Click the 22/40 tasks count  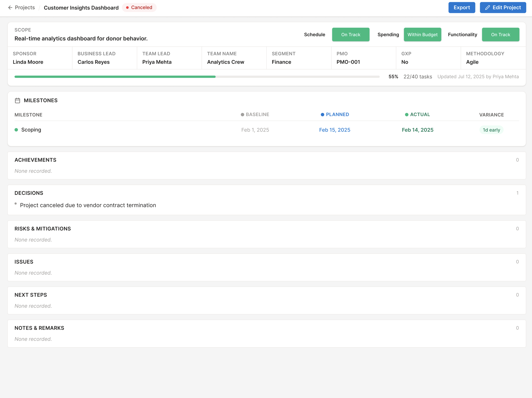coord(418,77)
